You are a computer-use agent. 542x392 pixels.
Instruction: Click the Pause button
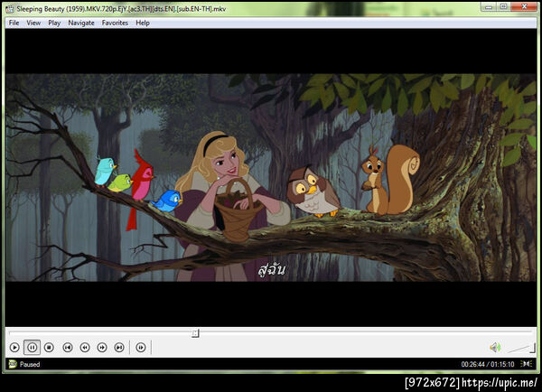click(x=33, y=347)
